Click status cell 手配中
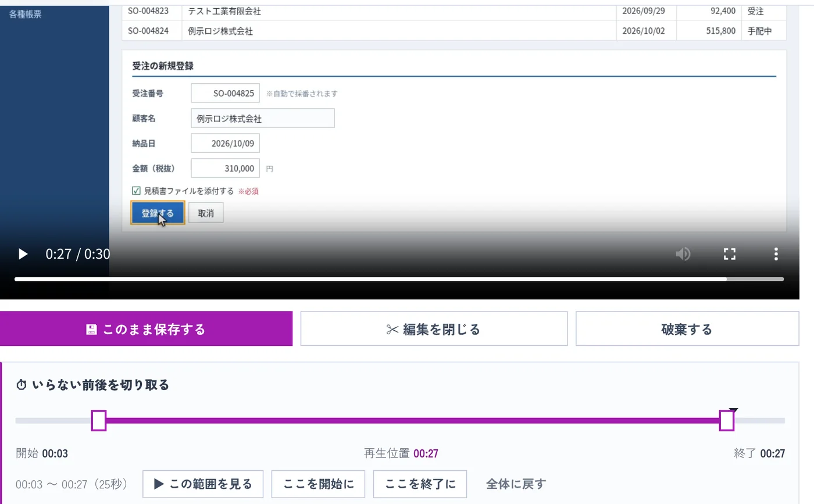The width and height of the screenshot is (814, 504). 760,31
